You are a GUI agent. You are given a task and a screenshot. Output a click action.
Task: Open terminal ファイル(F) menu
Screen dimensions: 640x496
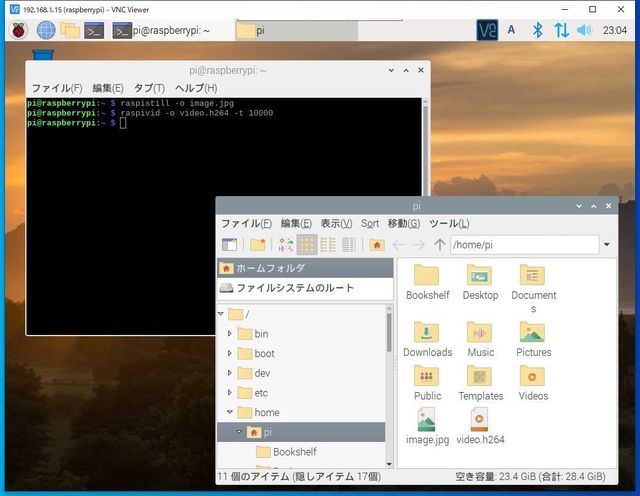tap(57, 88)
